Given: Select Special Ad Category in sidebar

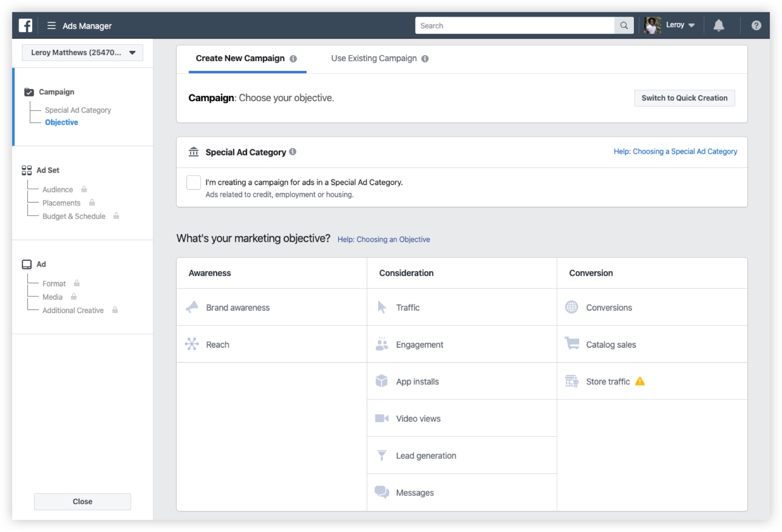Looking at the screenshot, I should click(78, 110).
